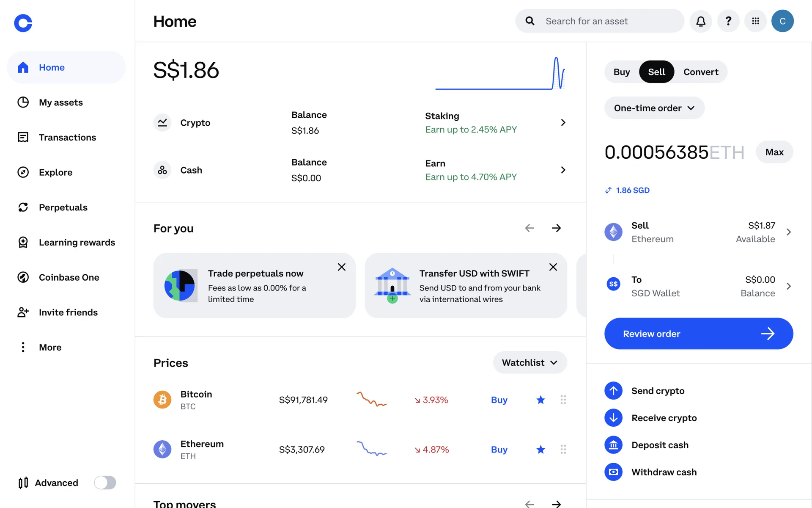Open the notifications bell
Screen dimensions: 812x508
701,21
